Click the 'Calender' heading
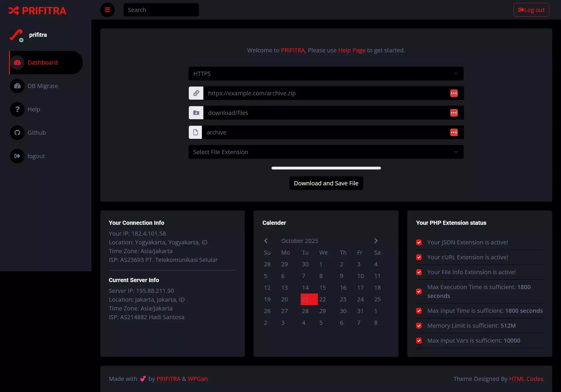 [x=274, y=223]
